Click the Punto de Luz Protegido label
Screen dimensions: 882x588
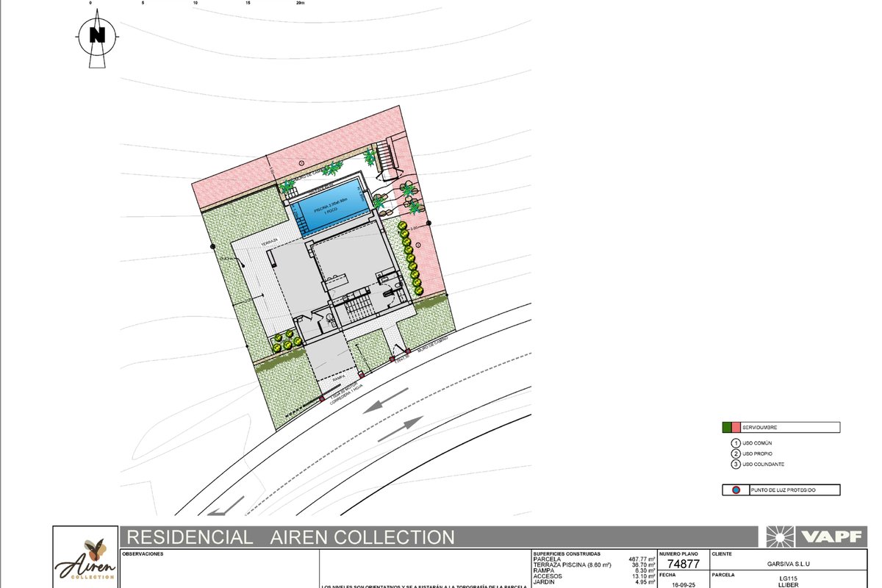click(x=783, y=490)
